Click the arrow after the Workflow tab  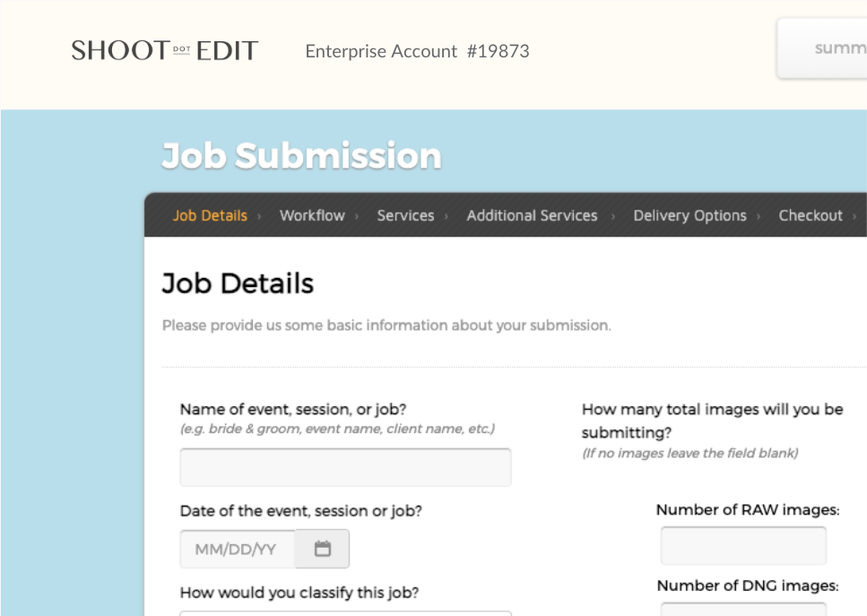(x=357, y=216)
